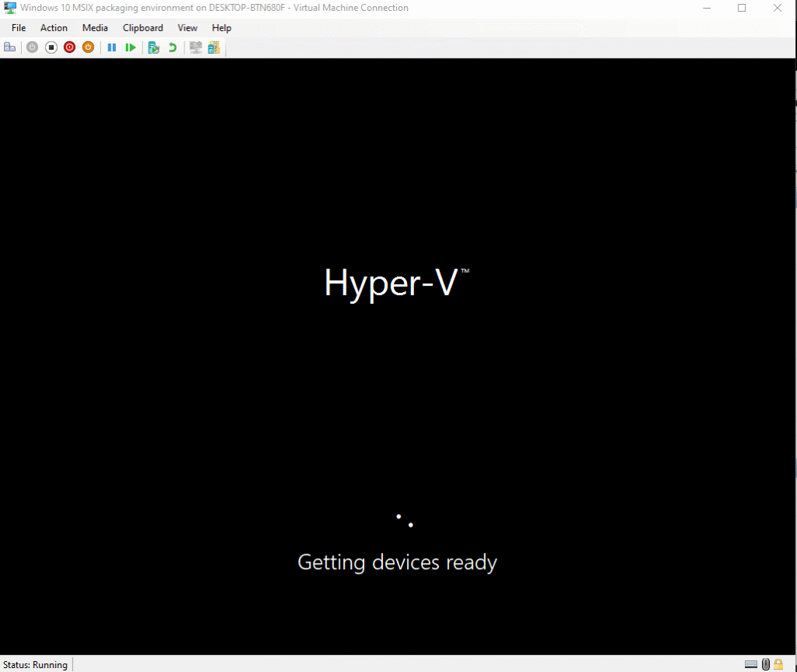Click the padlock security status icon
Viewport: 797px width, 672px height.
(778, 664)
